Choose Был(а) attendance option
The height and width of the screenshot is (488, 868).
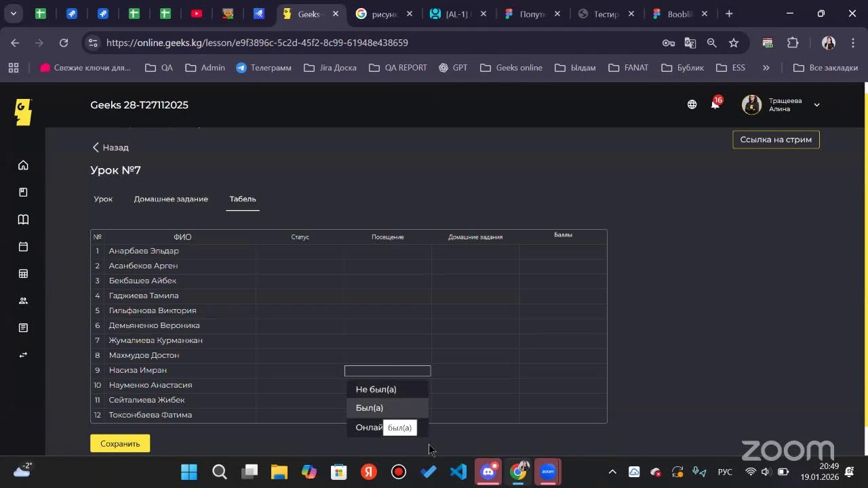pos(387,408)
